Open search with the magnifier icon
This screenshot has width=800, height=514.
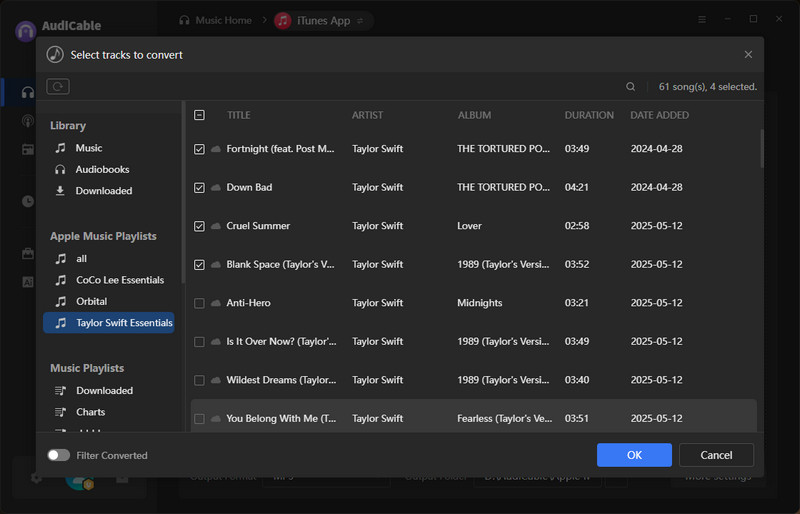(631, 87)
